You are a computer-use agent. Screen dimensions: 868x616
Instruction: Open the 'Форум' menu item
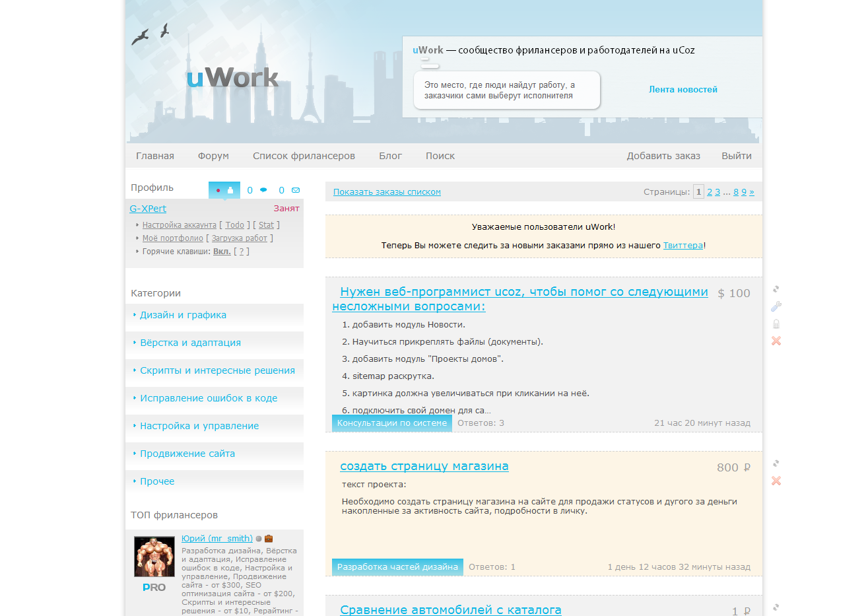pos(213,156)
